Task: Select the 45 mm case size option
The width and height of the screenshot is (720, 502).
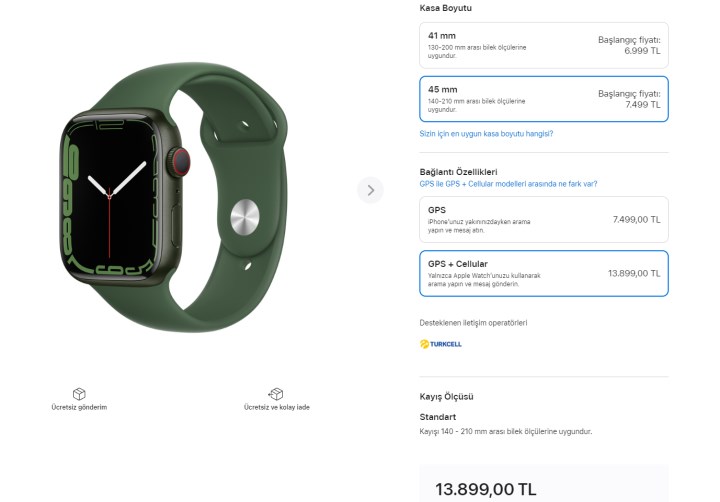Action: [x=544, y=99]
